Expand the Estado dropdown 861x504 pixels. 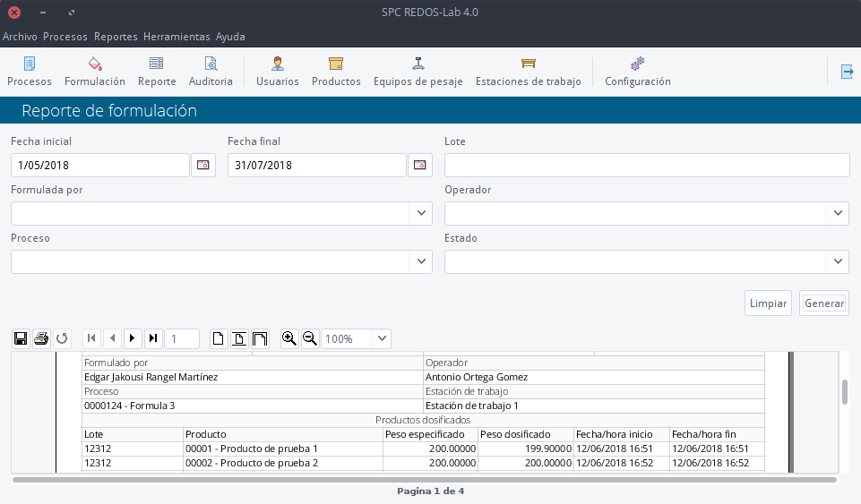[x=838, y=261]
